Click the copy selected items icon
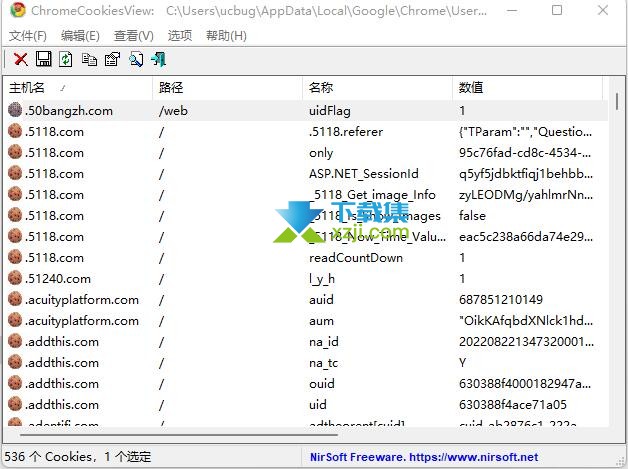The width and height of the screenshot is (628, 469). tap(89, 59)
